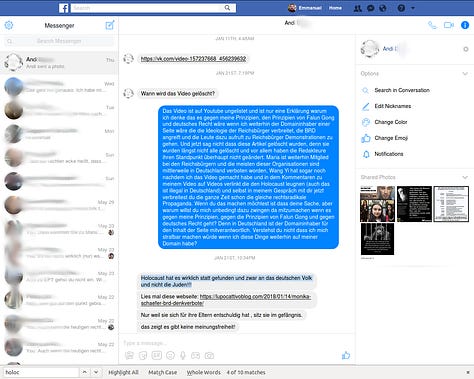Close the find bar
This screenshot has width=474, height=379.
(468, 372)
